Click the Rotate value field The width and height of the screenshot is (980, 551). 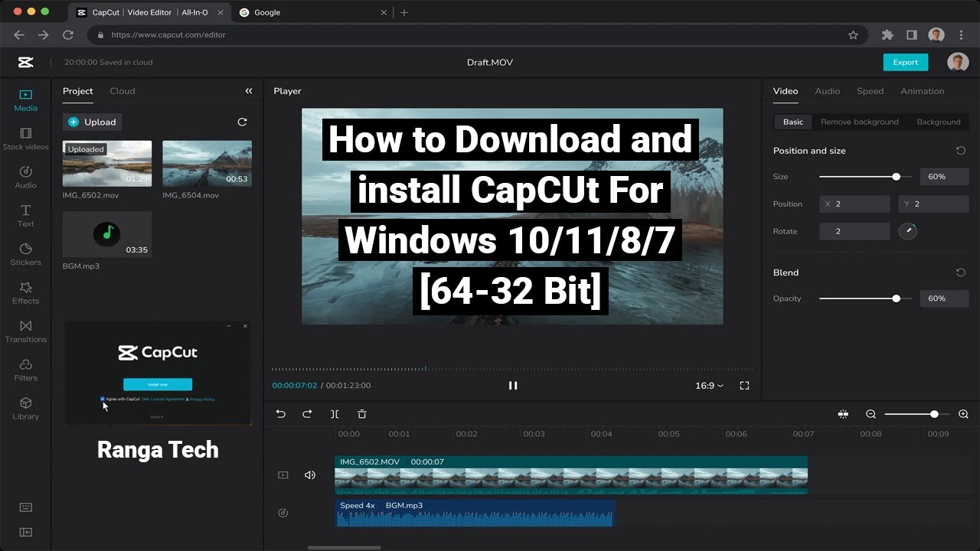click(854, 231)
